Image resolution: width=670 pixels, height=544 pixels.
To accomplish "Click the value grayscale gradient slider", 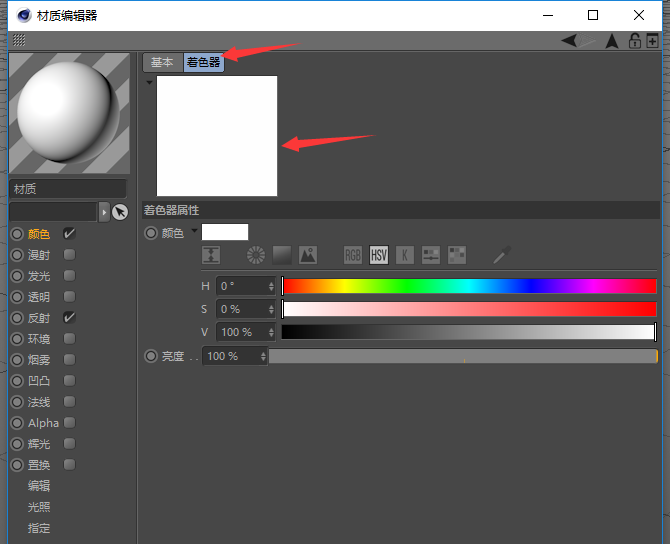I will pos(469,332).
